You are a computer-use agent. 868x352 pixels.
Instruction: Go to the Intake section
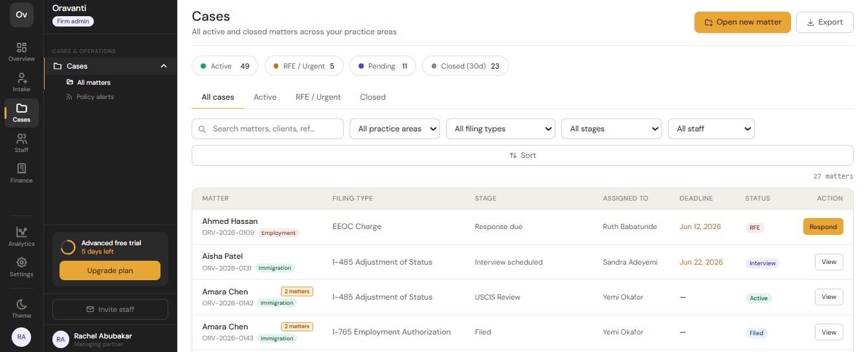21,82
